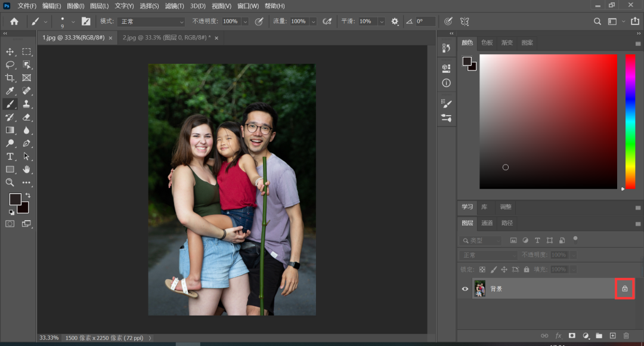This screenshot has height=346, width=644.
Task: Select the Brush tool in toolbox
Action: pyautogui.click(x=10, y=104)
